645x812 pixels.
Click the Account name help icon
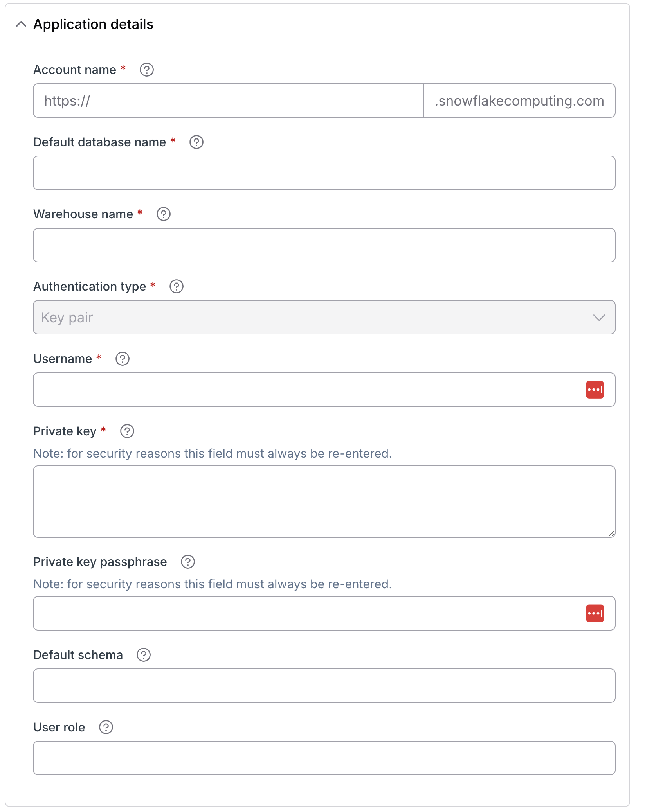[147, 70]
